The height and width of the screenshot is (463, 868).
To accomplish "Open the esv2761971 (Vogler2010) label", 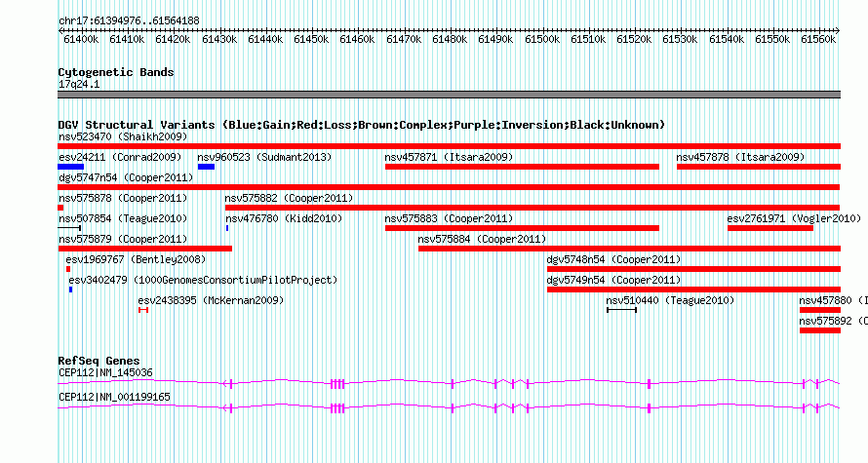I will click(x=795, y=218).
